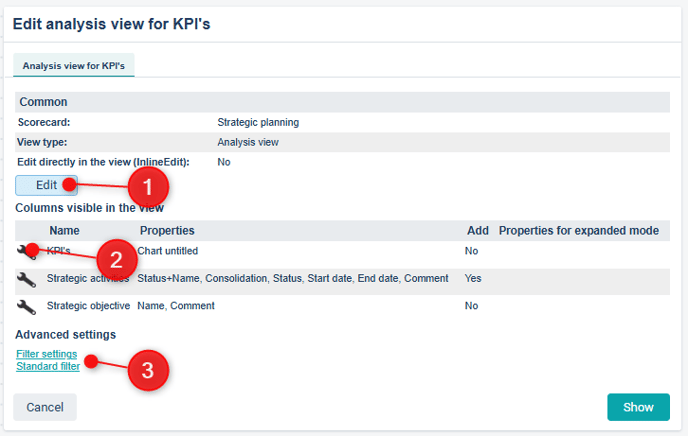Click the red numbered marker 1
Screen dimensions: 688x436
[148, 186]
